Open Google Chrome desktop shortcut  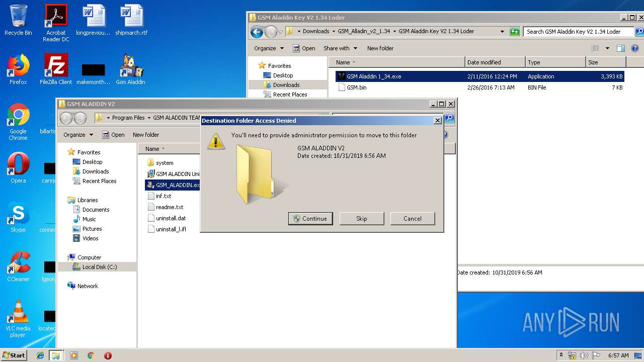[x=18, y=122]
